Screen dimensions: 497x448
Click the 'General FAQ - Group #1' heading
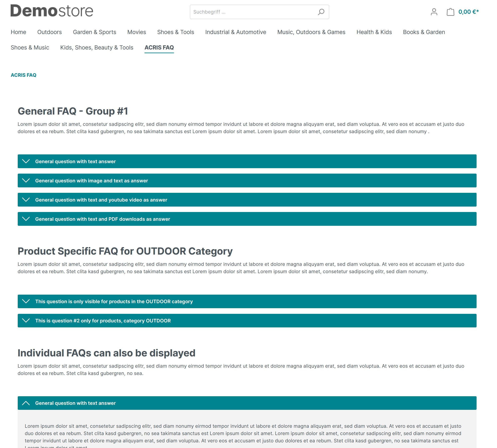(73, 111)
